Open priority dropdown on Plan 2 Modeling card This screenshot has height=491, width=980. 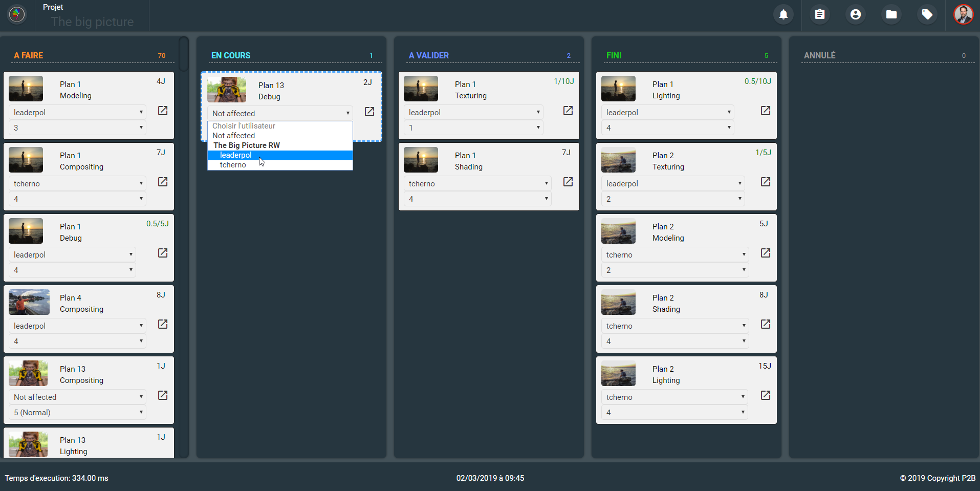click(x=674, y=270)
